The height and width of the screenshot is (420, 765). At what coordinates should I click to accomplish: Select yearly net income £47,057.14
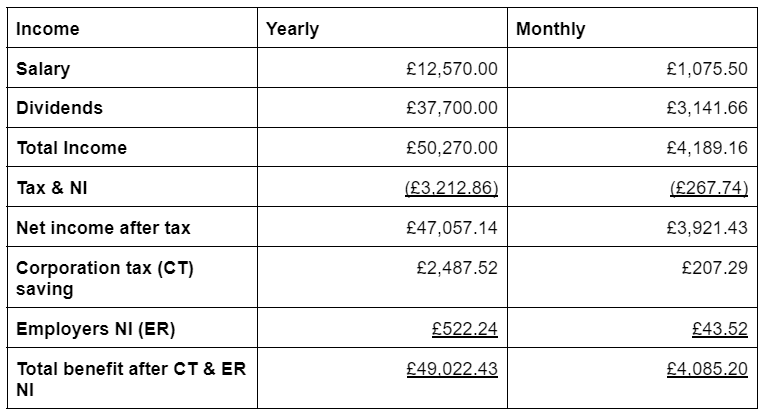[451, 228]
